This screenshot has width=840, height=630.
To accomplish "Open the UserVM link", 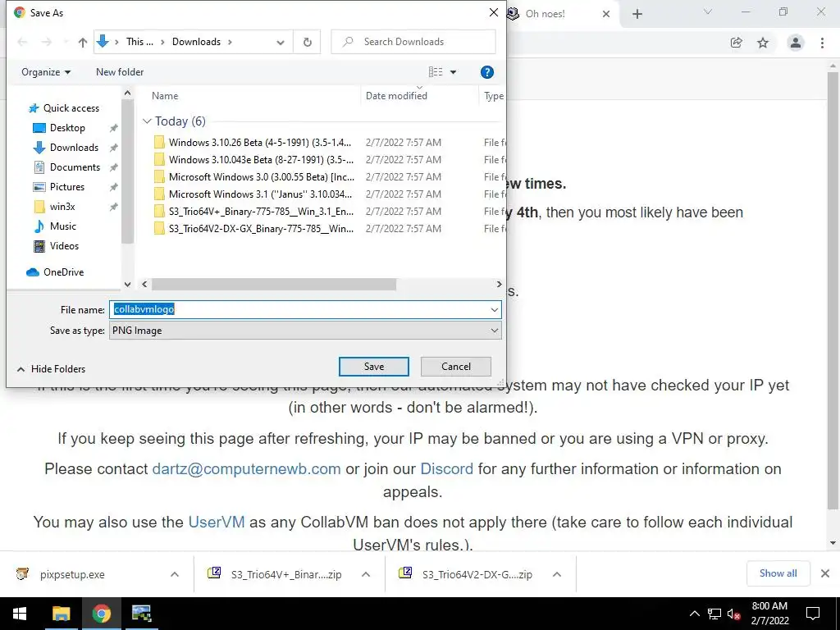I will click(217, 522).
